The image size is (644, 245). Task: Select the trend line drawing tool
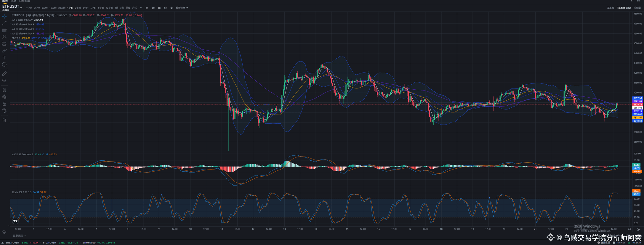tap(4, 23)
